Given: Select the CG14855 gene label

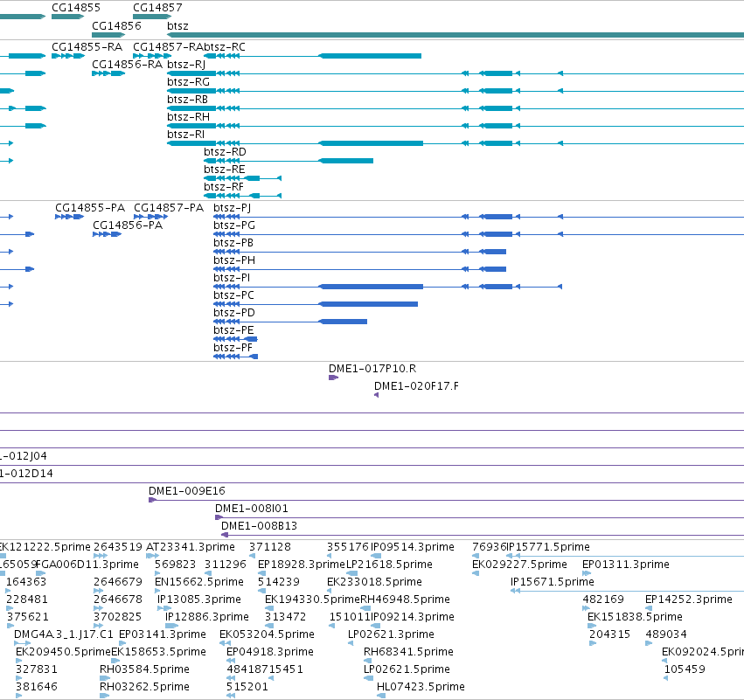Looking at the screenshot, I should [76, 8].
